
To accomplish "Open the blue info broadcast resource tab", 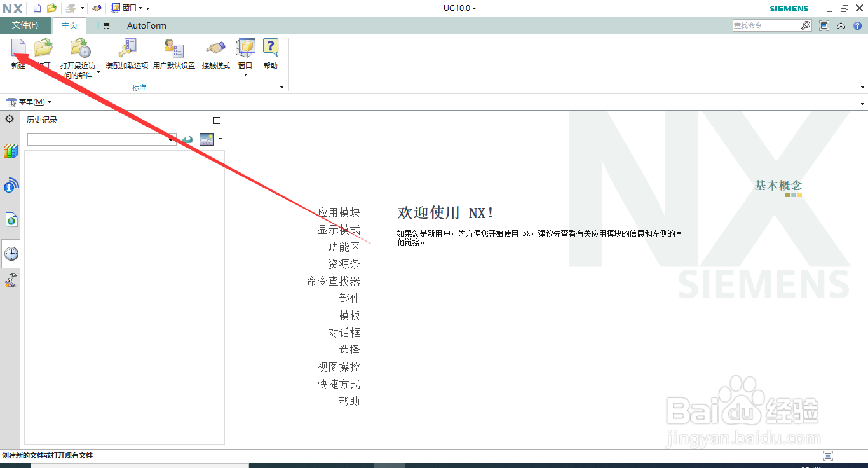I will tap(11, 186).
